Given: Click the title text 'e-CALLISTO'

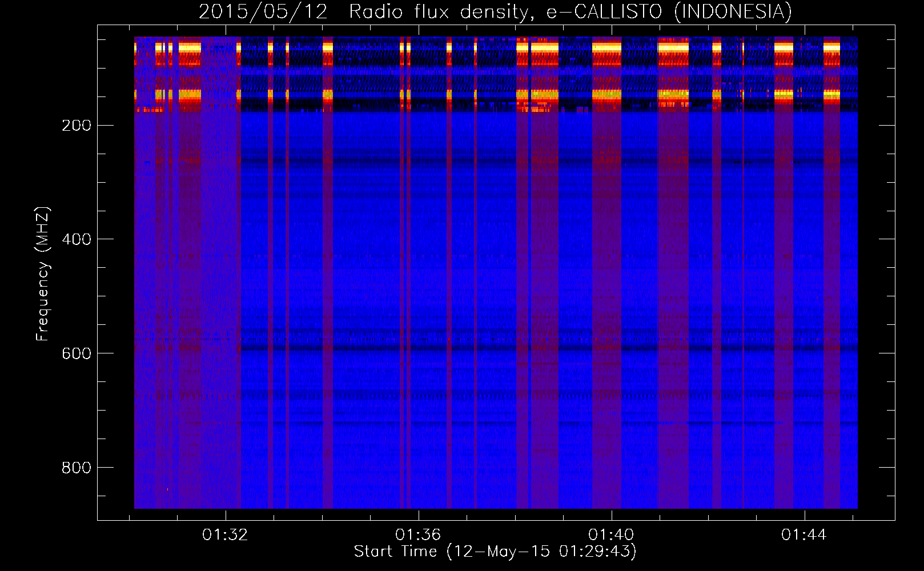Looking at the screenshot, I should point(604,11).
